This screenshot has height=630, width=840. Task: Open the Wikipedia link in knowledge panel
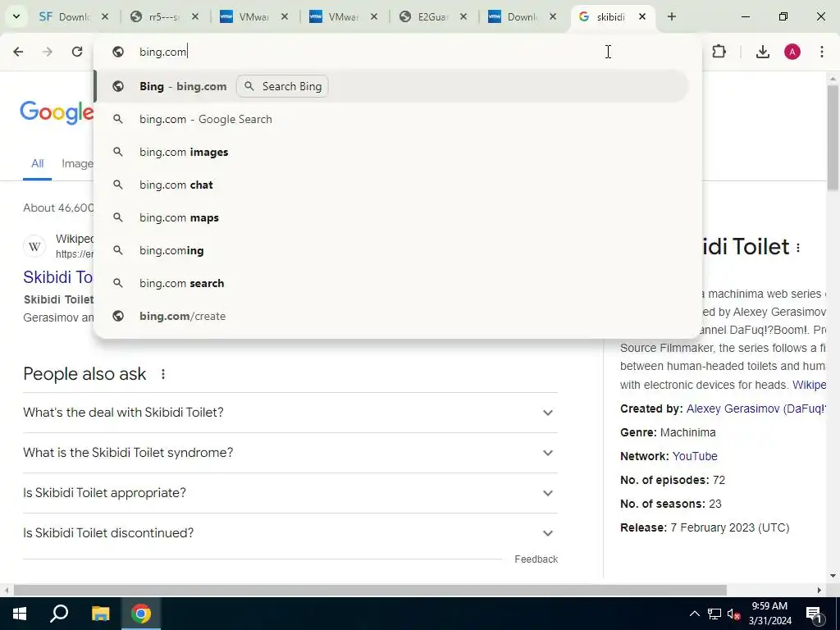pos(809,385)
